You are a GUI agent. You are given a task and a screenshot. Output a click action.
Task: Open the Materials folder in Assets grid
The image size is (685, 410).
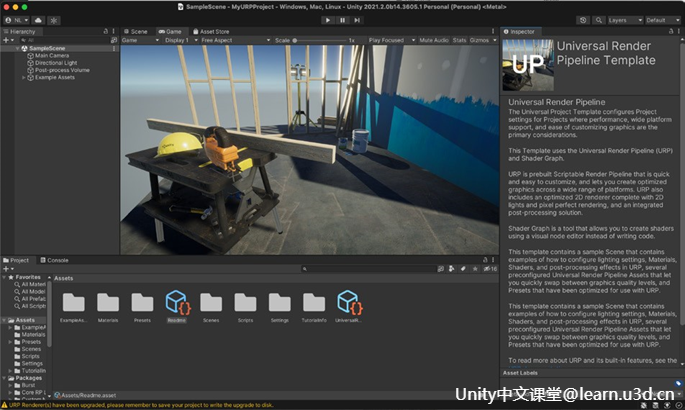tap(108, 304)
